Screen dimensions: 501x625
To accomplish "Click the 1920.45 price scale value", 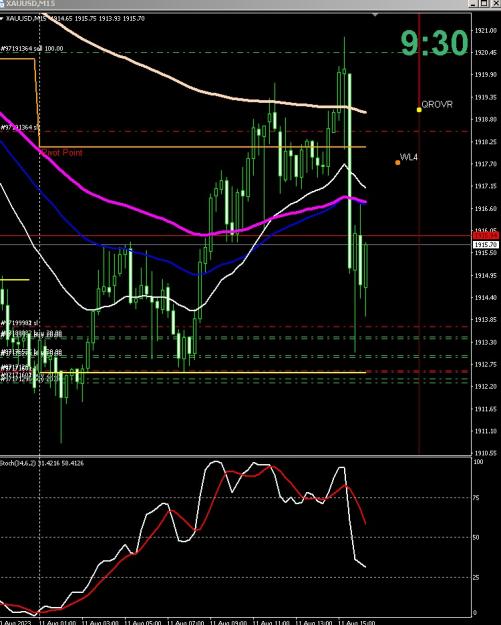I will coord(485,53).
